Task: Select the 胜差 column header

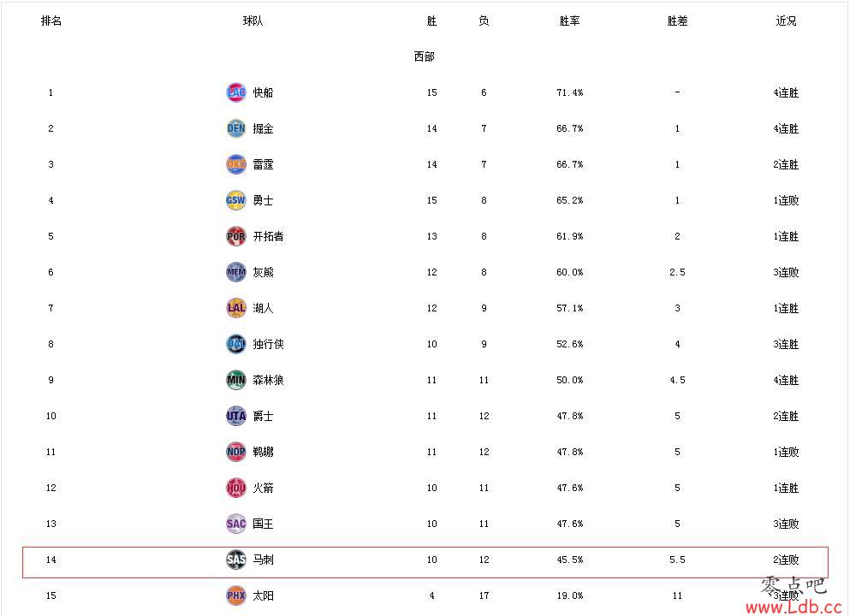Action: 678,21
